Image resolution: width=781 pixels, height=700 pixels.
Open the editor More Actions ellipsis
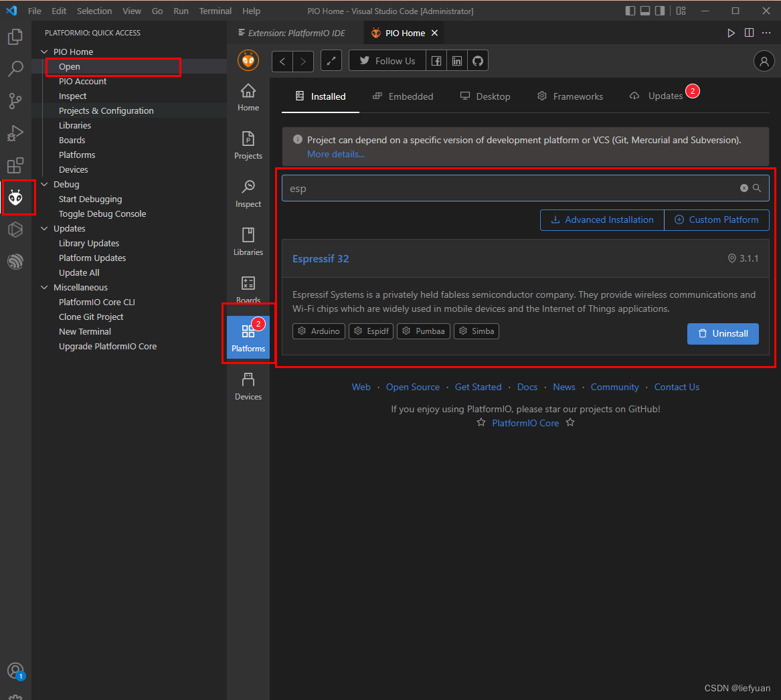(x=766, y=33)
